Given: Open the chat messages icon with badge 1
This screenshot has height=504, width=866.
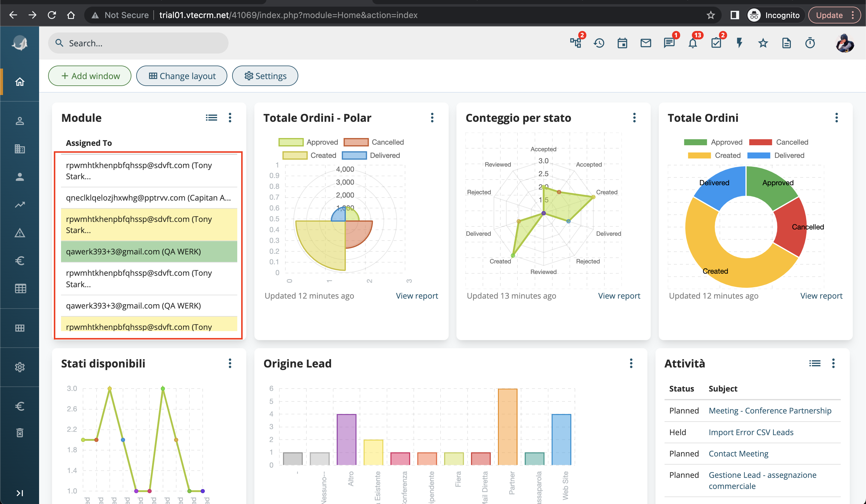Looking at the screenshot, I should [669, 43].
